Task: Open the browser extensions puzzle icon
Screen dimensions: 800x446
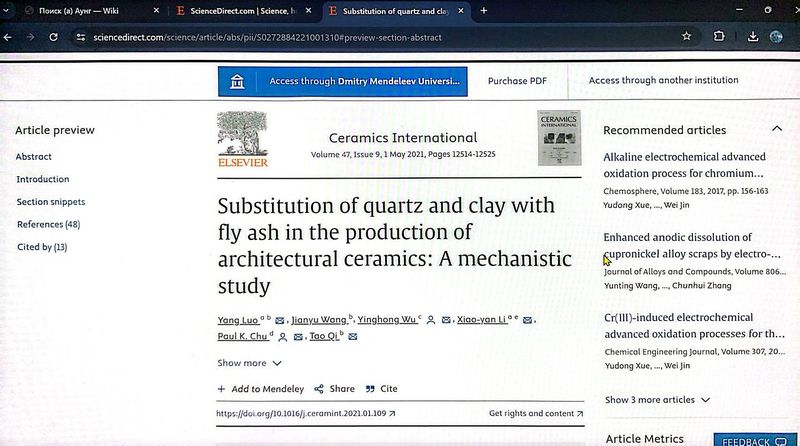Action: [x=719, y=37]
